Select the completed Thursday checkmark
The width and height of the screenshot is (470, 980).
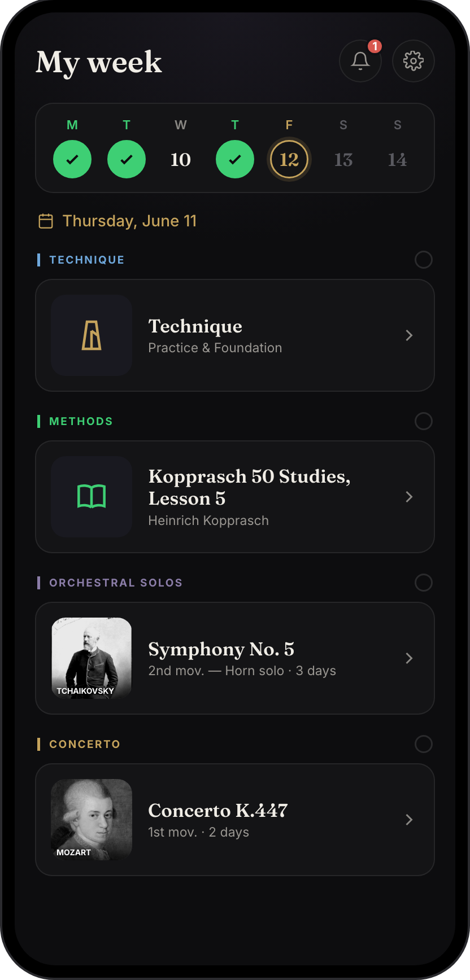235,159
